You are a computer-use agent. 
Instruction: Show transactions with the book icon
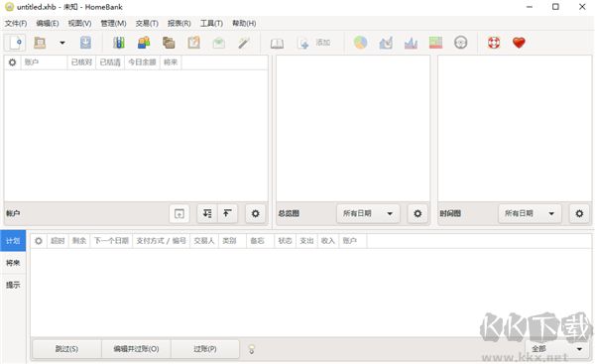pyautogui.click(x=277, y=44)
